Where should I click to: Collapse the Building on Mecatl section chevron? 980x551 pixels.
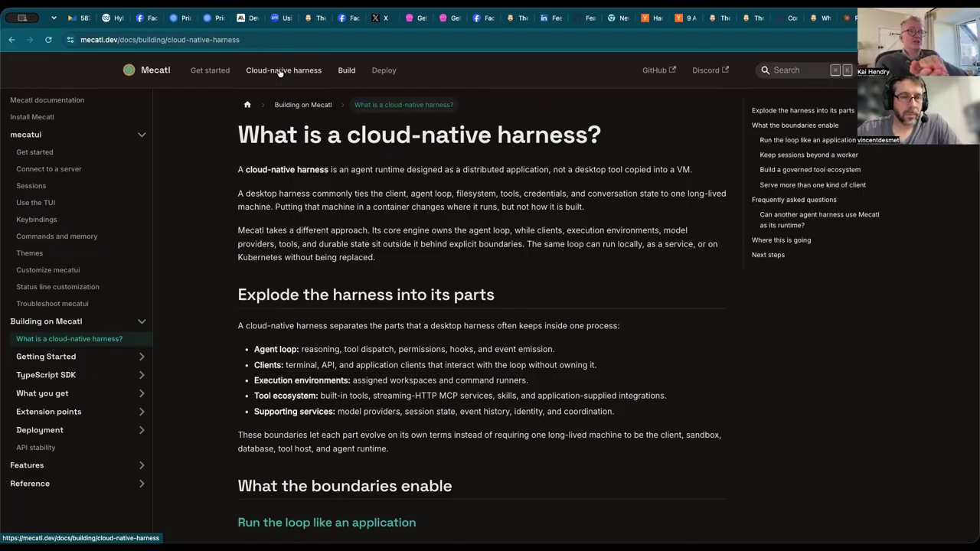[x=142, y=321]
